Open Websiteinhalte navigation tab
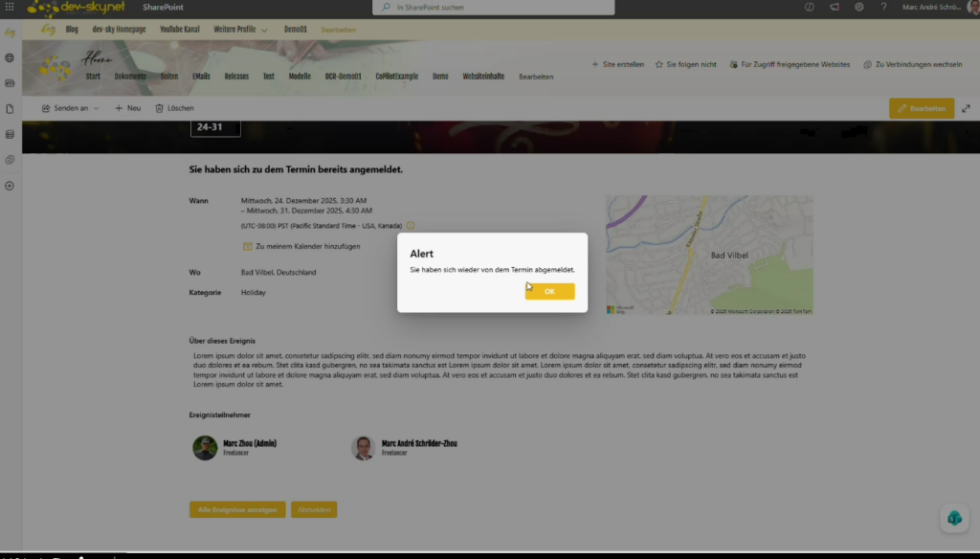The height and width of the screenshot is (559, 980). coord(483,77)
